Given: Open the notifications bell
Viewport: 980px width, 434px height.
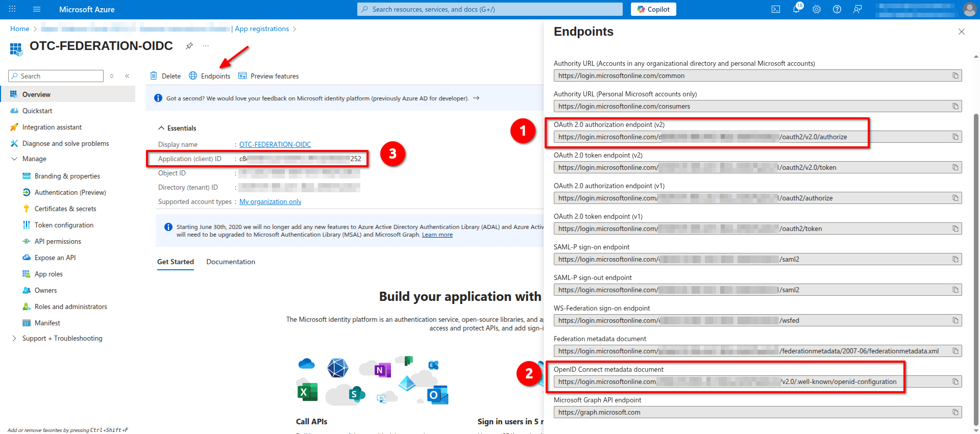Looking at the screenshot, I should 796,9.
